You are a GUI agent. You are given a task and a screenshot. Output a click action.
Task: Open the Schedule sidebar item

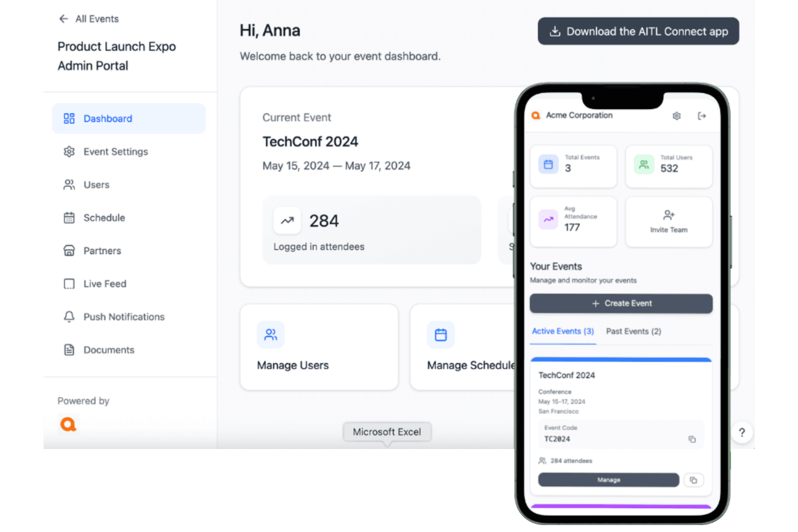[x=129, y=218]
